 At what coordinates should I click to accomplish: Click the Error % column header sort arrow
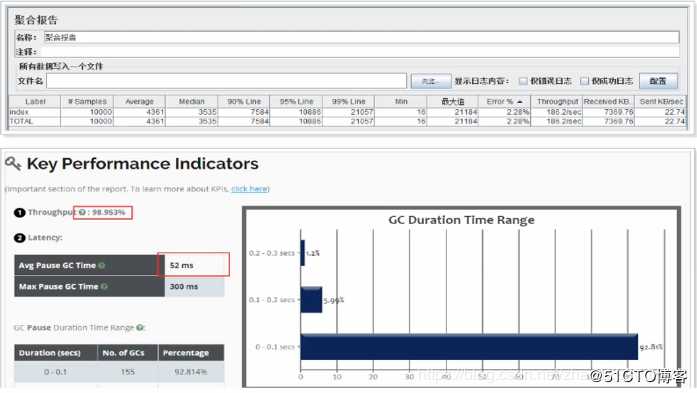click(519, 102)
